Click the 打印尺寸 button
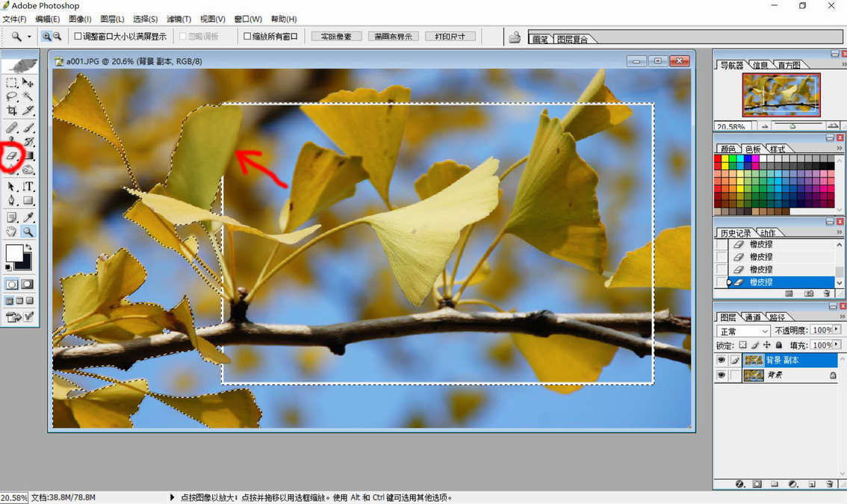This screenshot has width=847, height=504. tap(450, 36)
